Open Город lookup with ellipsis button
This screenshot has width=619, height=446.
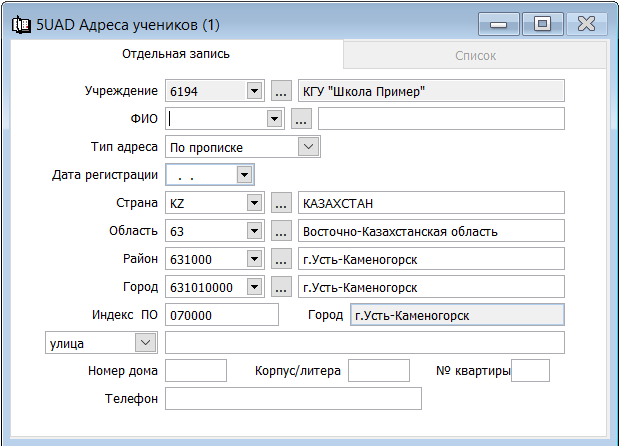281,287
